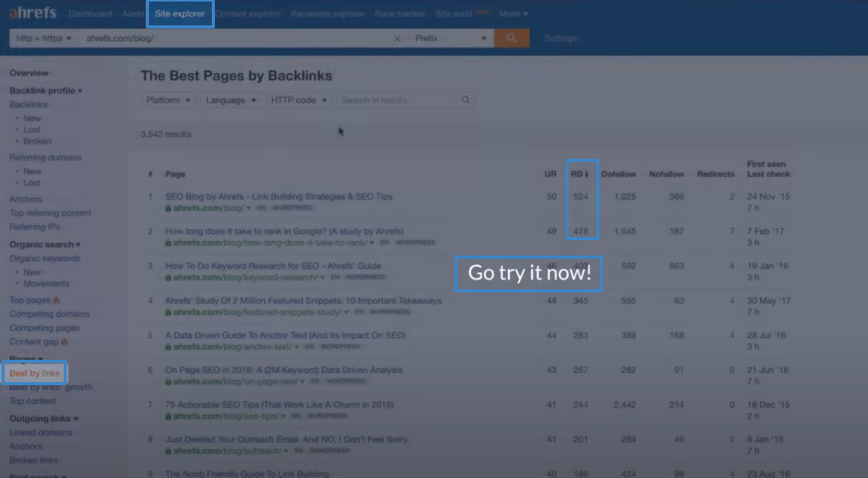The height and width of the screenshot is (478, 868).
Task: Click the magnifier in Search in results
Action: pos(466,101)
